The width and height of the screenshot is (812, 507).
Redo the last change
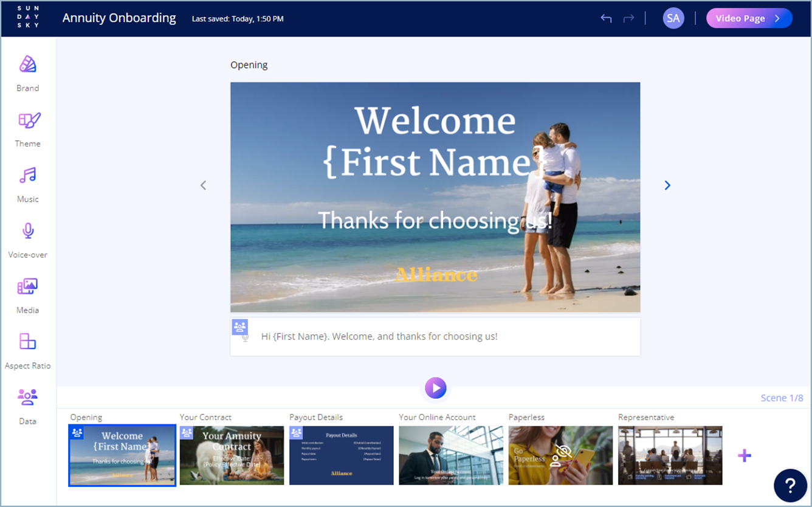click(x=628, y=18)
